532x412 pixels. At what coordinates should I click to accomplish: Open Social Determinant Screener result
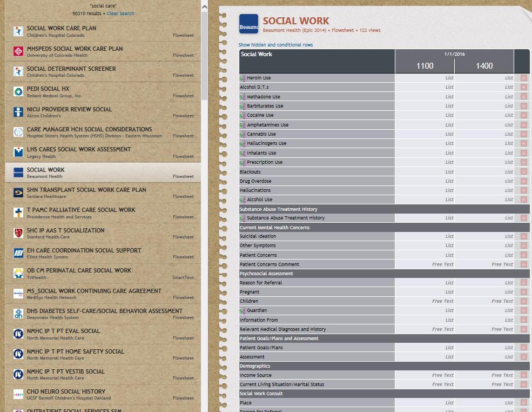[103, 72]
